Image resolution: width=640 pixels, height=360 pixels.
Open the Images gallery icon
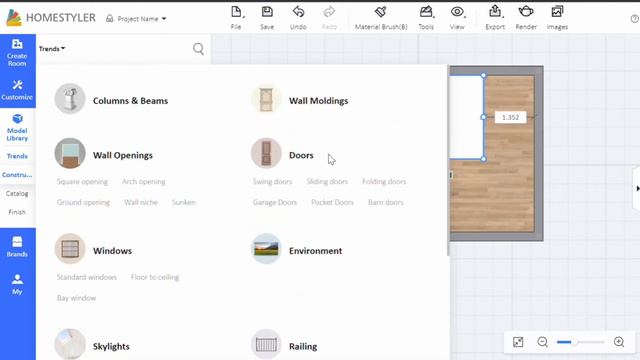557,11
